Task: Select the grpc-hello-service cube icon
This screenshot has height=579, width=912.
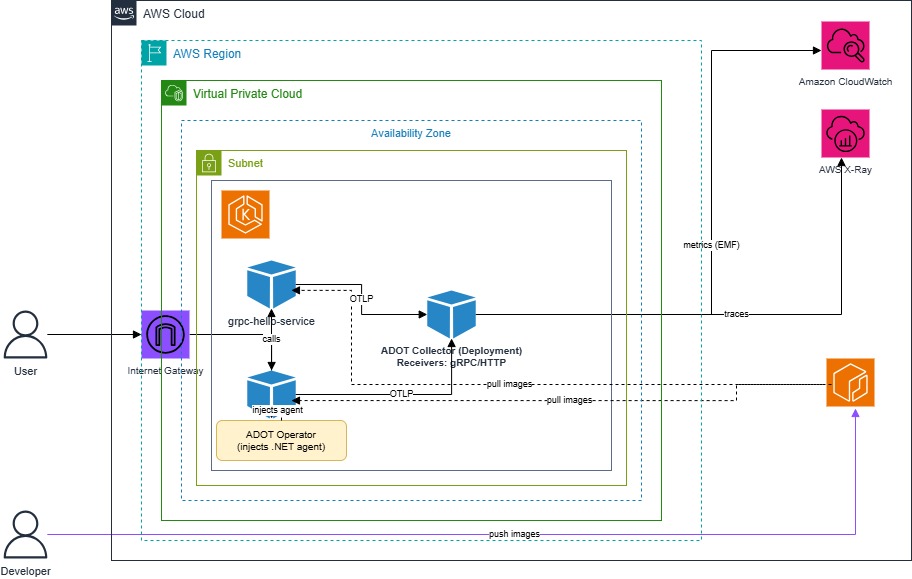Action: [272, 285]
